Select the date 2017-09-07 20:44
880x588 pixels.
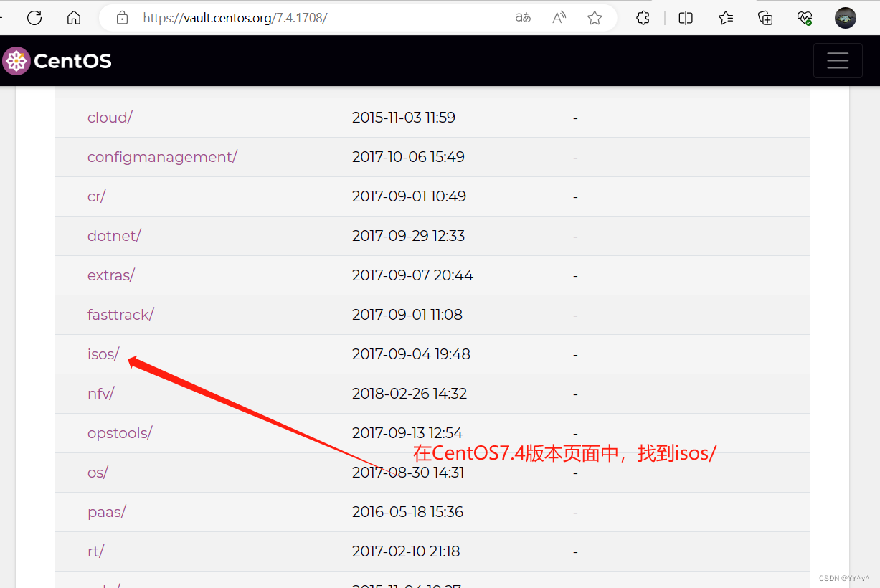click(x=412, y=275)
